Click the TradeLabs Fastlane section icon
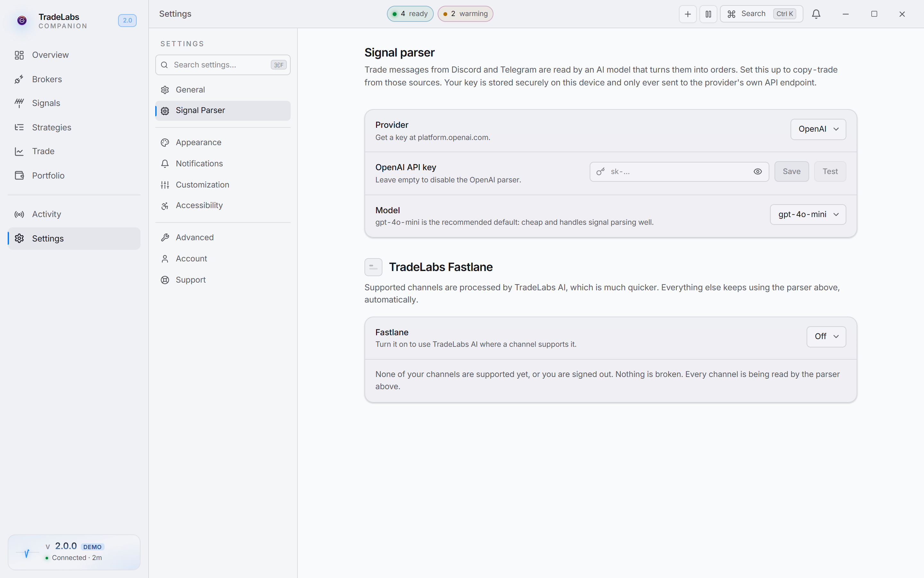This screenshot has width=924, height=578. [x=373, y=267]
